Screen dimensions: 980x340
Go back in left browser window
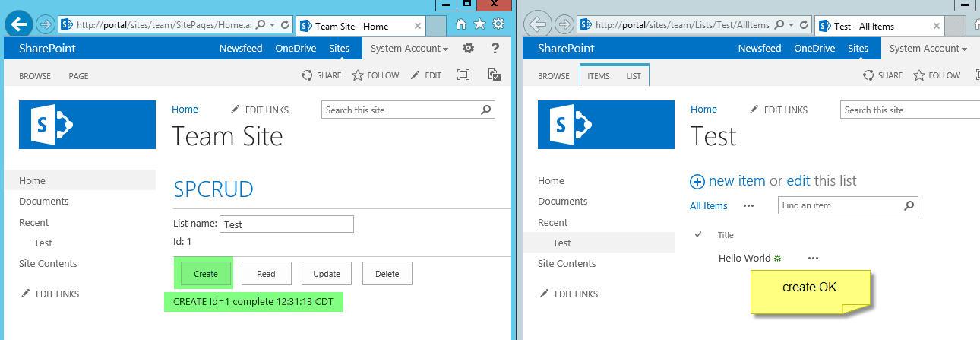tap(19, 24)
